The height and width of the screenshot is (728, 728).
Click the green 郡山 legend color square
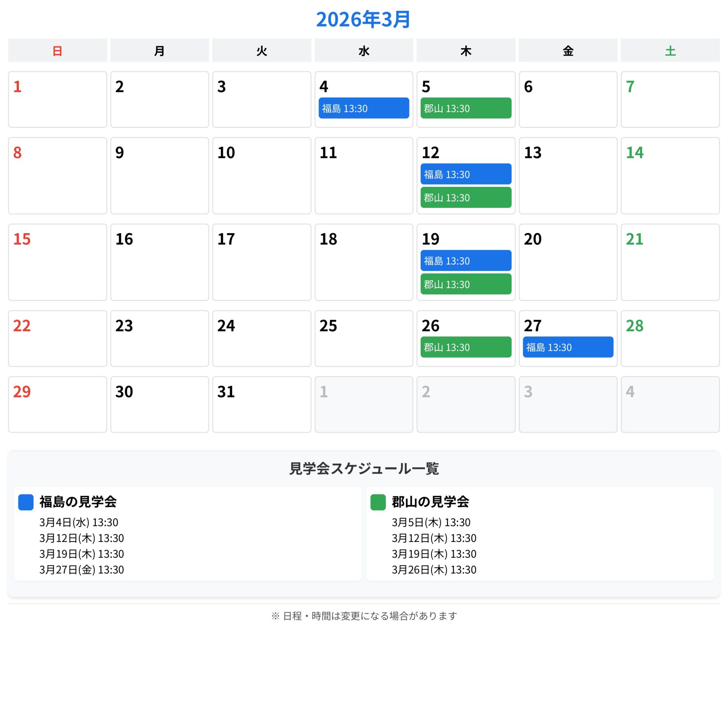(378, 502)
